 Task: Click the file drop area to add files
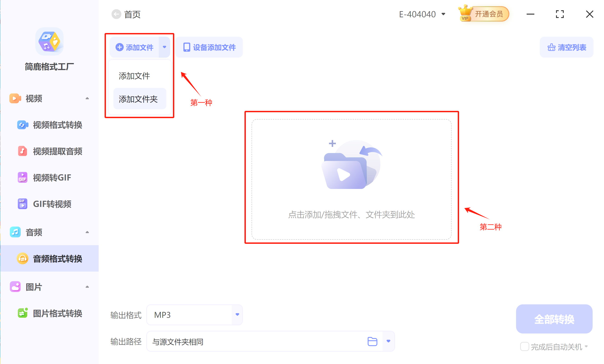click(351, 179)
